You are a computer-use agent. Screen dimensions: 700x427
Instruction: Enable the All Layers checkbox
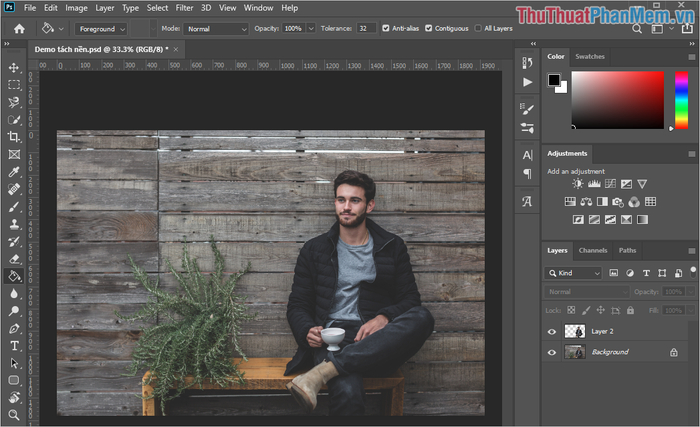(478, 28)
